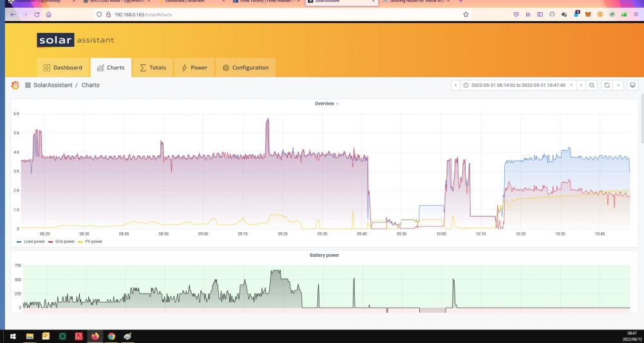The height and width of the screenshot is (343, 644).
Task: Open Google Chrome from the taskbar
Action: click(111, 337)
